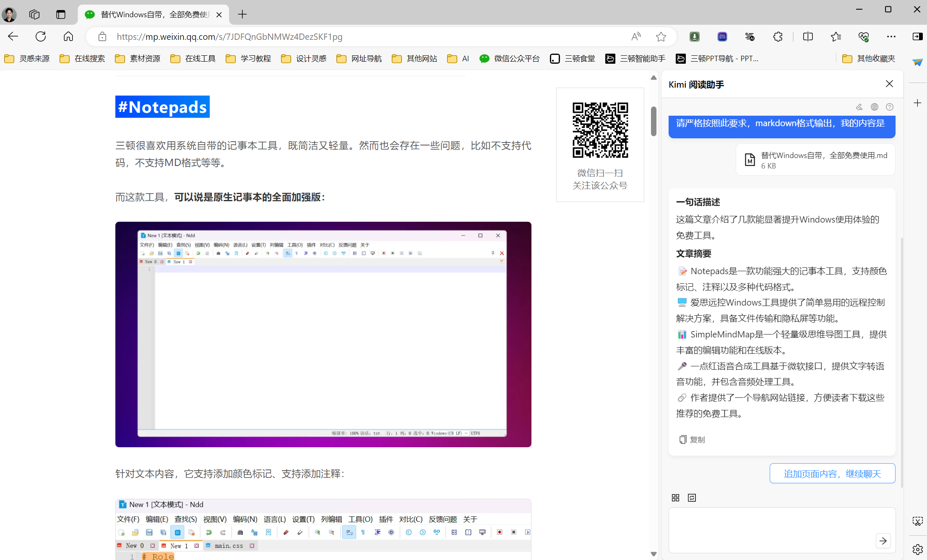Viewport: 927px width, 560px height.
Task: Close the 替代Windows自带 tab
Action: 219,15
